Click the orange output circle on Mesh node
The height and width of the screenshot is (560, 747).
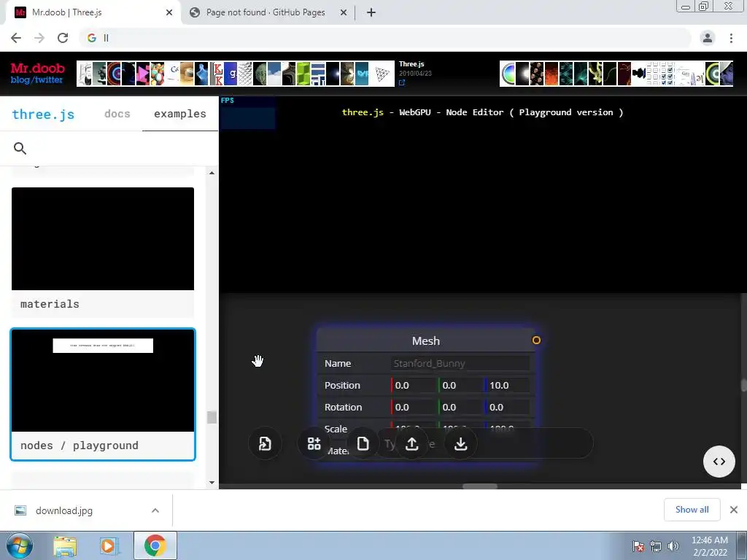point(536,340)
